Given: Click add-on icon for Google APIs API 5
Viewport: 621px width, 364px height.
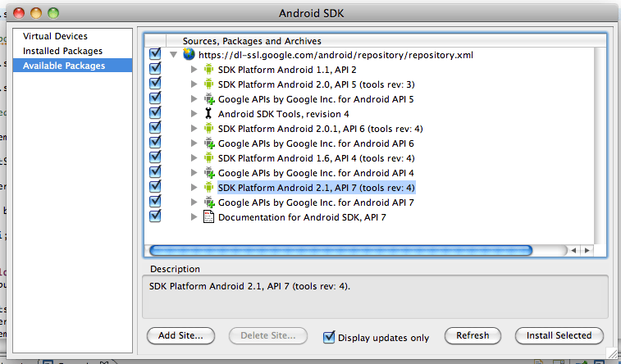Looking at the screenshot, I should click(209, 99).
